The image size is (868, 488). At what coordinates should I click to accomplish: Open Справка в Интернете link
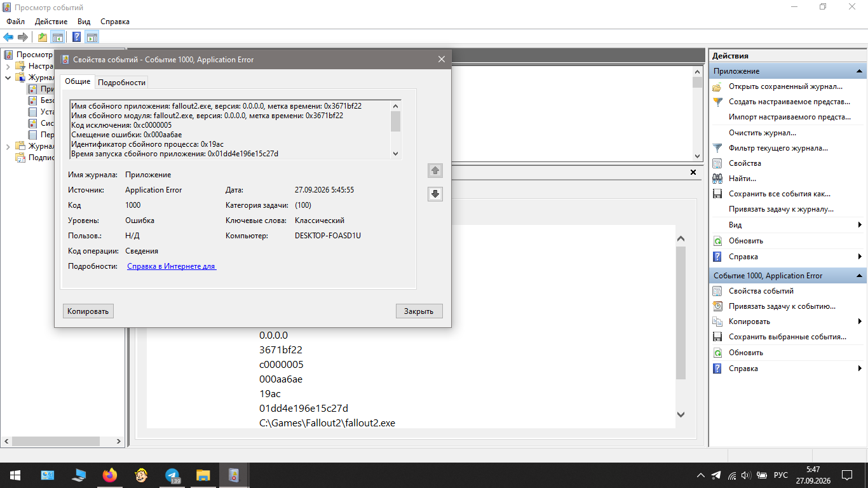click(172, 266)
